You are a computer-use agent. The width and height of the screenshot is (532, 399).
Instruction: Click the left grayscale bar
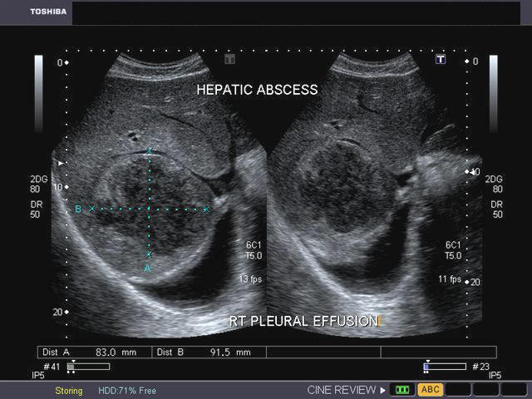[x=38, y=81]
